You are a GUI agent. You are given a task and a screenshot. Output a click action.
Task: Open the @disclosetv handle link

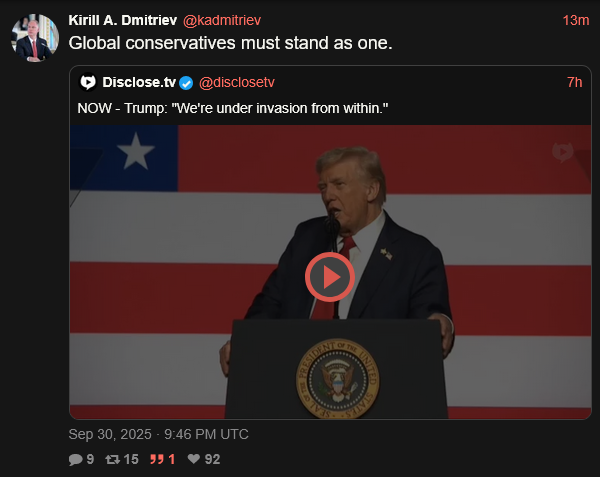tap(236, 82)
